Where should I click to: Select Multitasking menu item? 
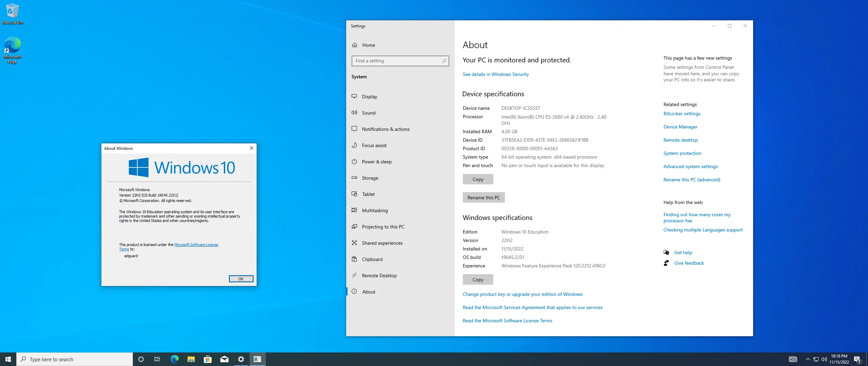(x=375, y=210)
